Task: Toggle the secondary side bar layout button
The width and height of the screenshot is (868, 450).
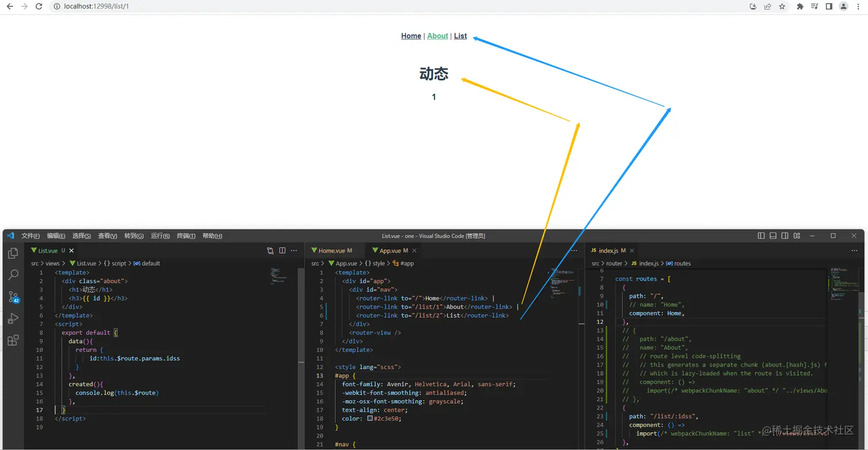Action: click(x=785, y=236)
